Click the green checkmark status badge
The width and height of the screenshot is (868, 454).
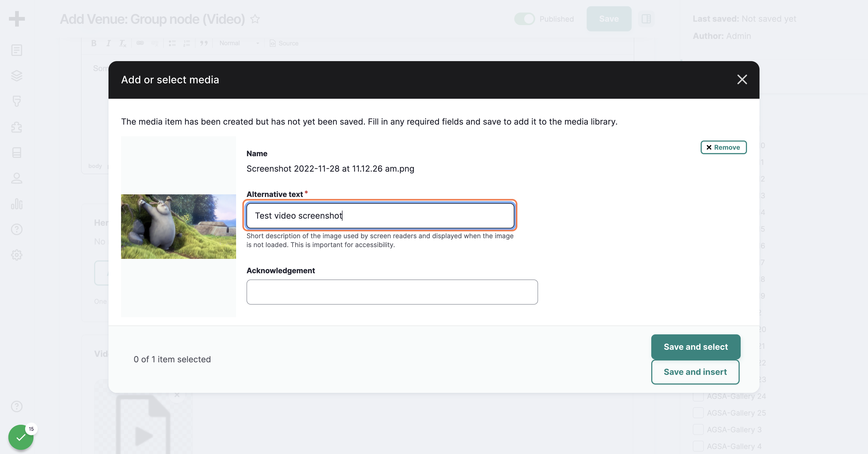click(x=21, y=437)
